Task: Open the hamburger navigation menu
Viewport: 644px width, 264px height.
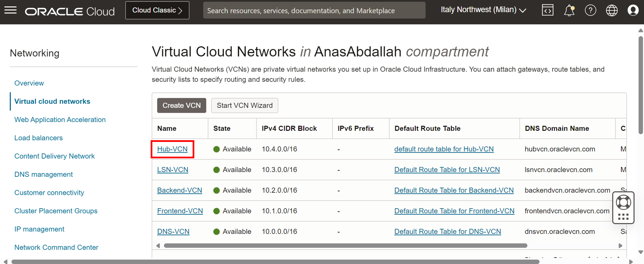Action: (10, 10)
